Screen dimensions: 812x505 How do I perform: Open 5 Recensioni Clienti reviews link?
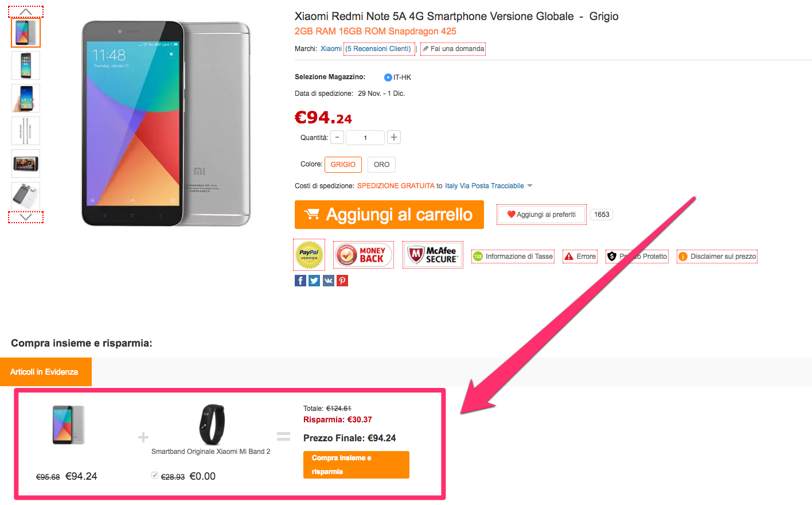(x=378, y=49)
